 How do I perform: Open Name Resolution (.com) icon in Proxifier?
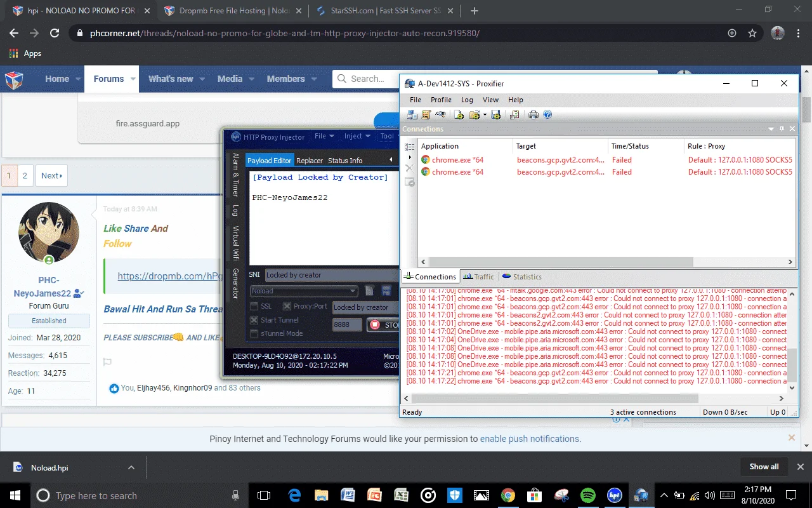[440, 114]
